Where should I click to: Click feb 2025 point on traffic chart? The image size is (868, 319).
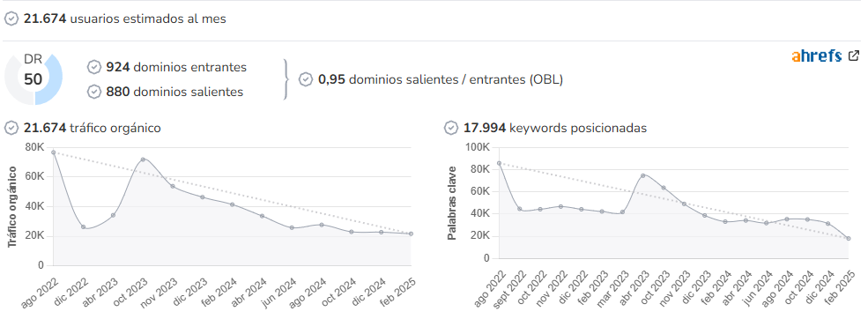(x=411, y=234)
